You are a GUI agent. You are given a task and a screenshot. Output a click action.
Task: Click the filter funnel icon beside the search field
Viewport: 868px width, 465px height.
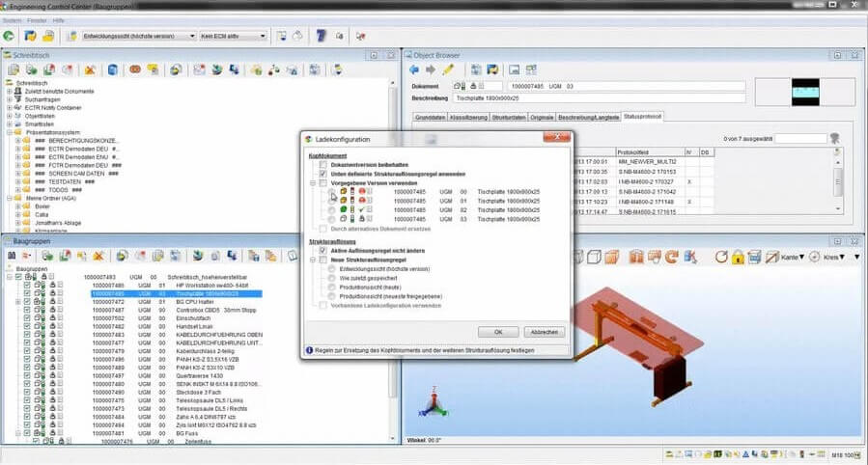835,138
